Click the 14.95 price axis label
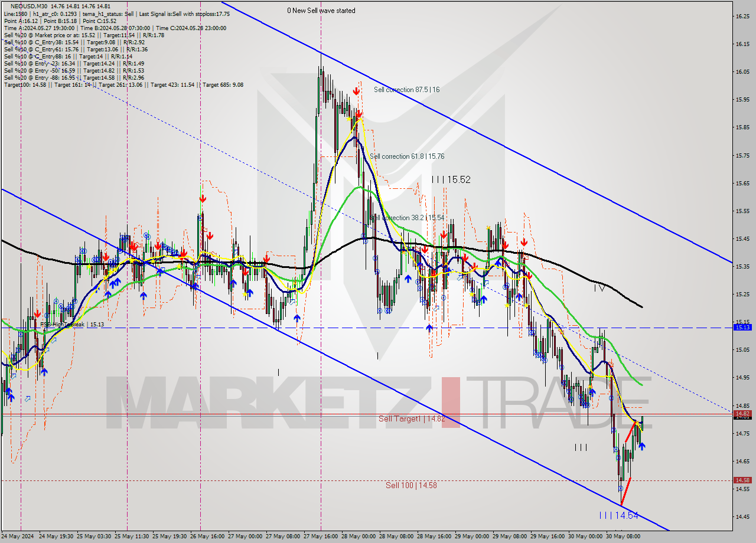This screenshot has height=543, width=756. coord(742,377)
